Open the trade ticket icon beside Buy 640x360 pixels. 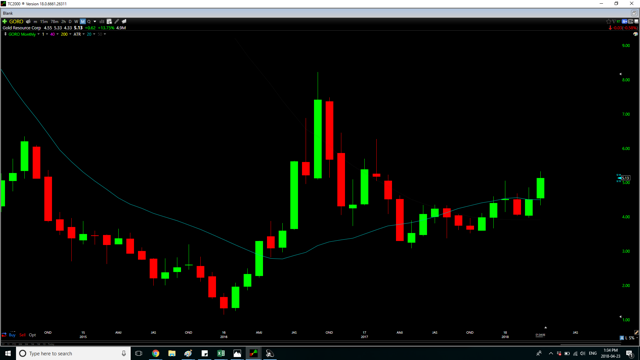coord(4,335)
